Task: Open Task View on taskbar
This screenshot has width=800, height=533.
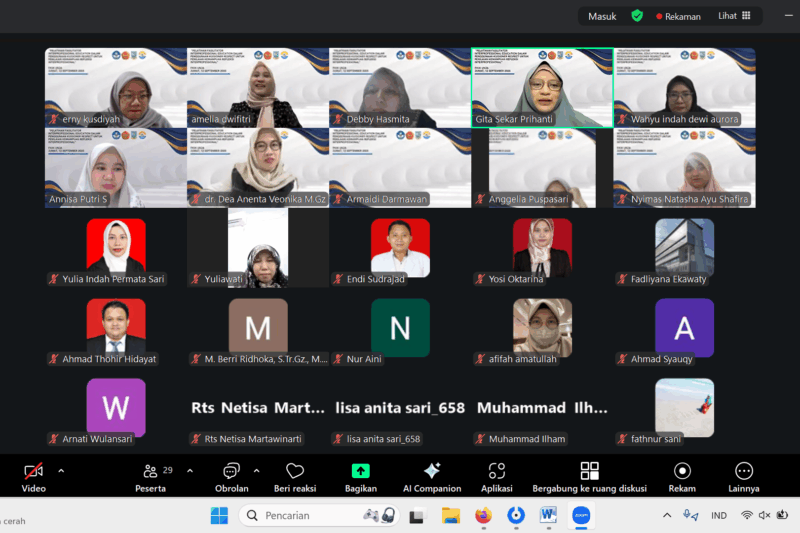Action: tap(417, 516)
